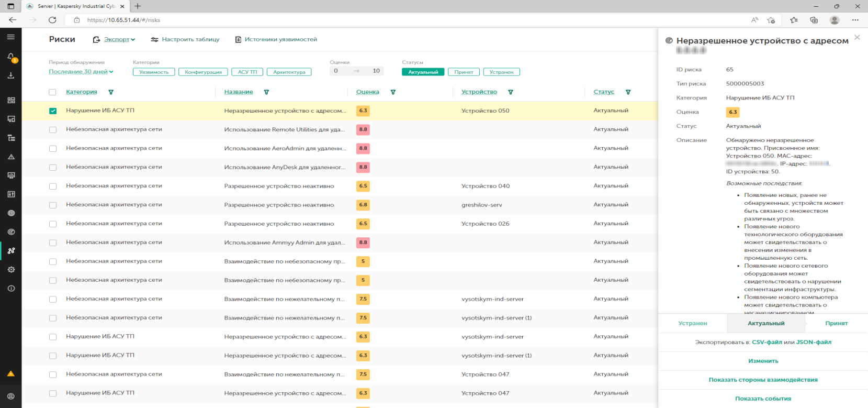Check the Remote Utilities risk row checkbox
Viewport: 868px width, 408px height.
click(x=53, y=130)
